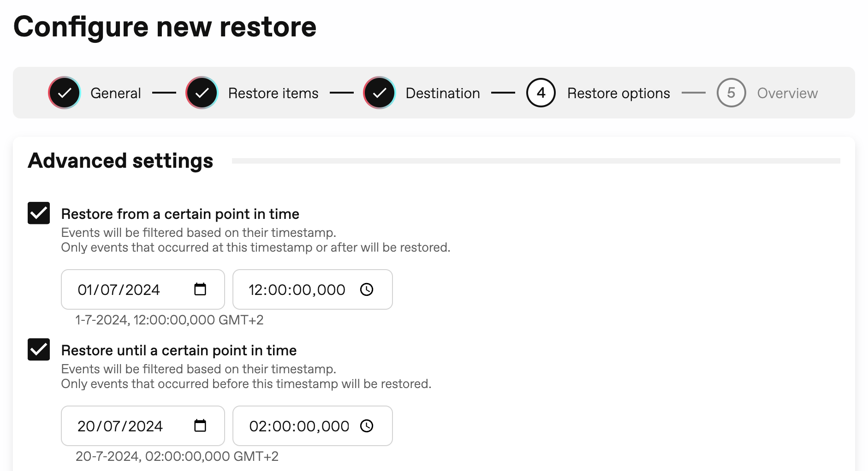Click the General step checkmark icon
868x471 pixels.
[65, 93]
